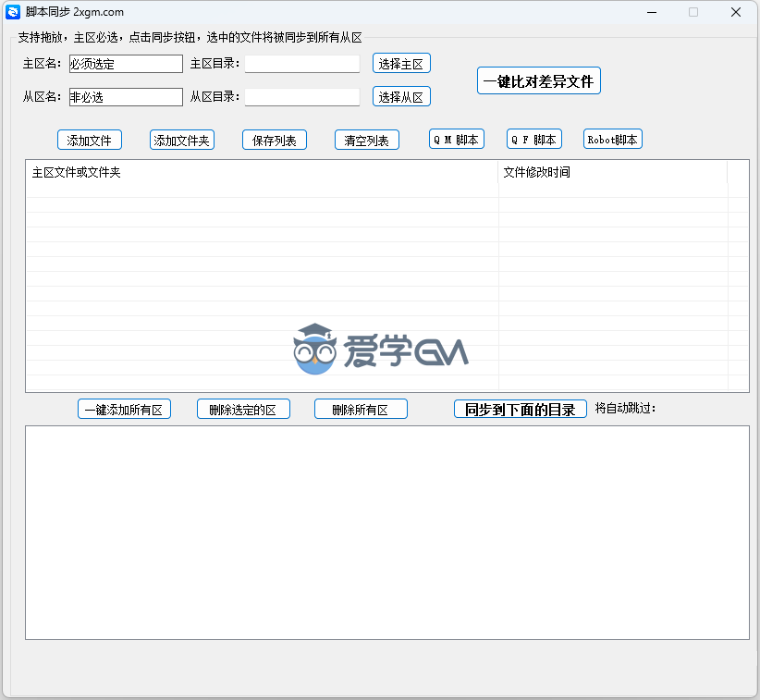Clear the list using 清空列表
Viewport: 760px width, 700px height.
coord(367,141)
